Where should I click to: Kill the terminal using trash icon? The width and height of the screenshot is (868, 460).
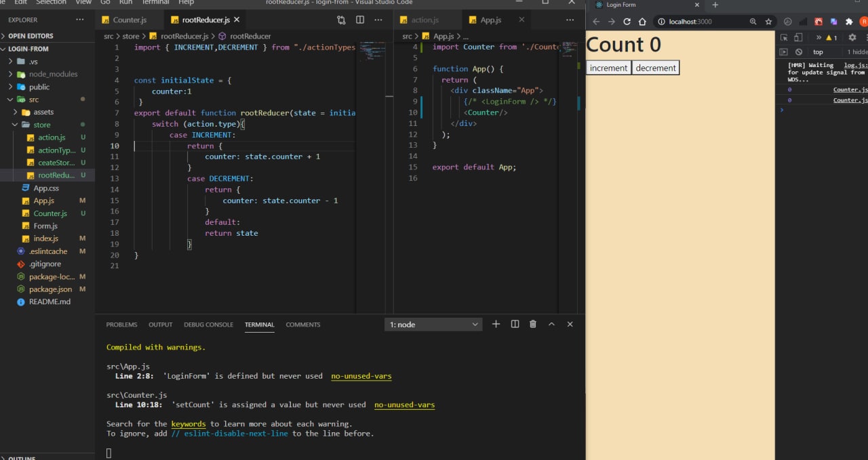coord(533,325)
